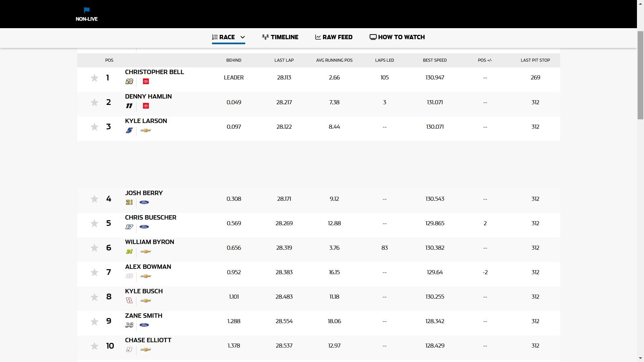The image size is (644, 362).
Task: Click car number 20 badge
Action: pos(129,81)
